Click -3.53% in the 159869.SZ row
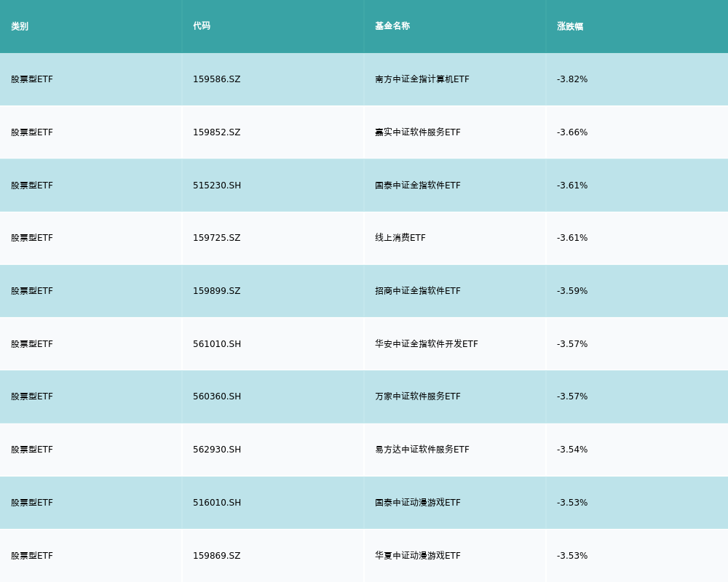Image resolution: width=728 pixels, height=582 pixels. click(572, 556)
